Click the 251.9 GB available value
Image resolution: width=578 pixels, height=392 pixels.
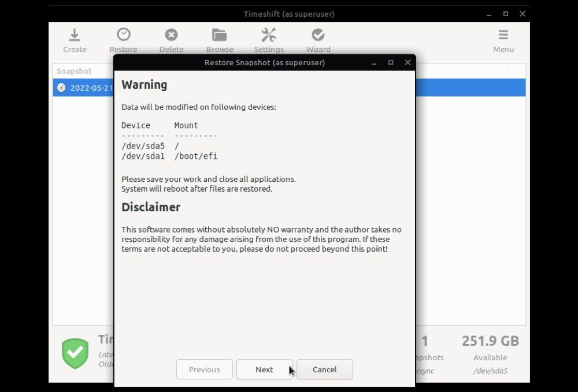click(490, 341)
